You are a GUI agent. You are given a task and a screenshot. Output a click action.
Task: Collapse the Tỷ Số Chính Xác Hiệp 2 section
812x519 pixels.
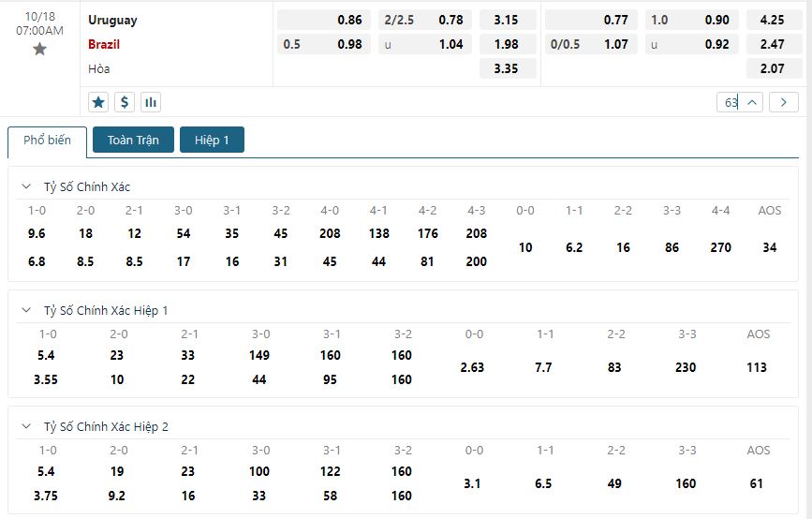[x=26, y=426]
